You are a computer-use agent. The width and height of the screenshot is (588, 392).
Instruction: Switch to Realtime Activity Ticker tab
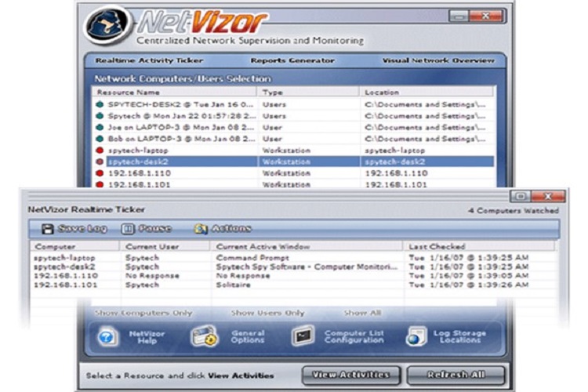pyautogui.click(x=149, y=60)
